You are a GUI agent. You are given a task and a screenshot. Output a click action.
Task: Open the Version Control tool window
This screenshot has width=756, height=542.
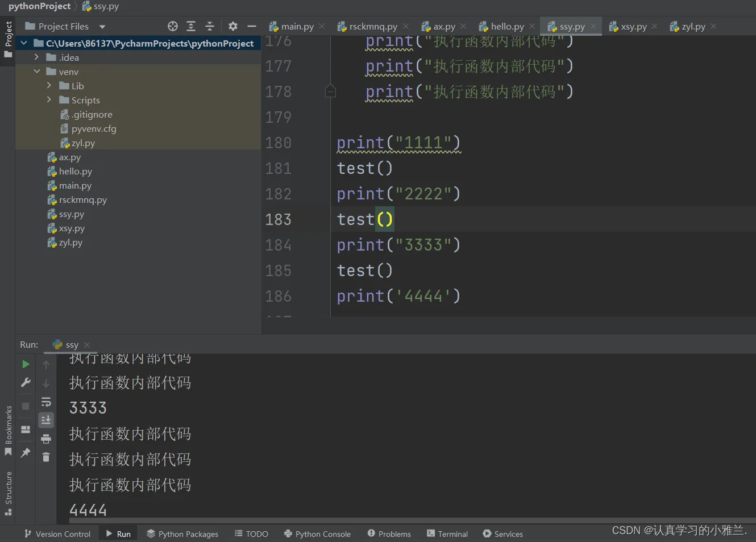(57, 534)
